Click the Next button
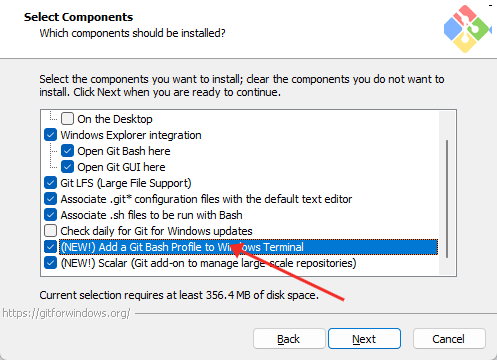This screenshot has width=497, height=360. pos(364,339)
